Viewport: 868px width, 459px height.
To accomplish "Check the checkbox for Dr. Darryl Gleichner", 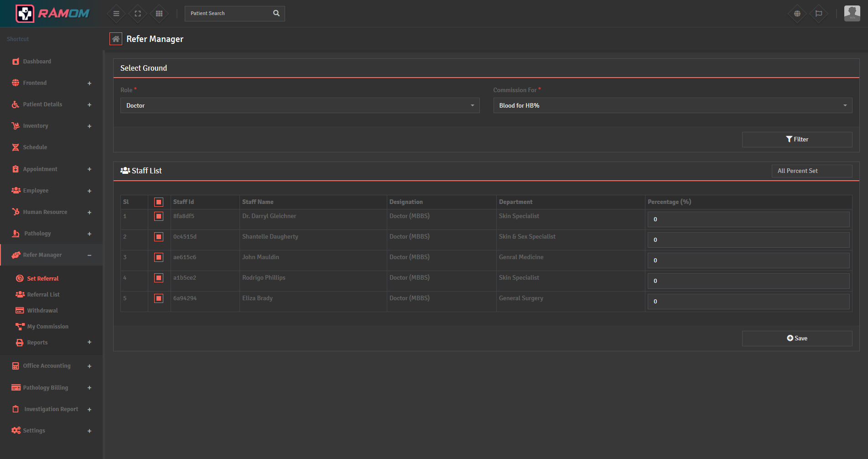I will pyautogui.click(x=158, y=216).
